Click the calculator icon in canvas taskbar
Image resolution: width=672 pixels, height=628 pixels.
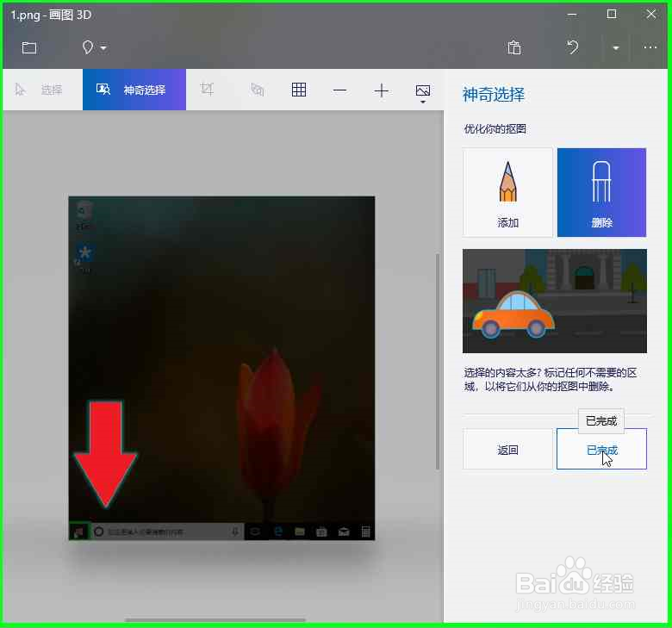click(x=365, y=532)
